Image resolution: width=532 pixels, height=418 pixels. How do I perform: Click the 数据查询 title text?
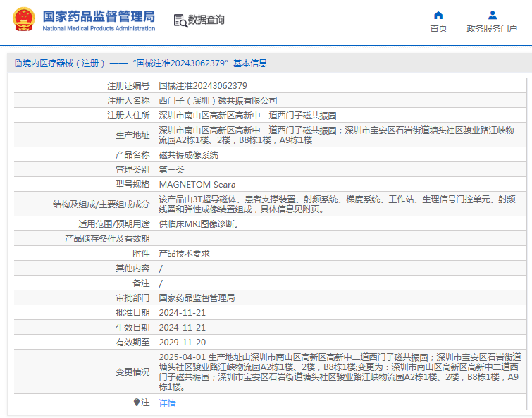(x=206, y=20)
